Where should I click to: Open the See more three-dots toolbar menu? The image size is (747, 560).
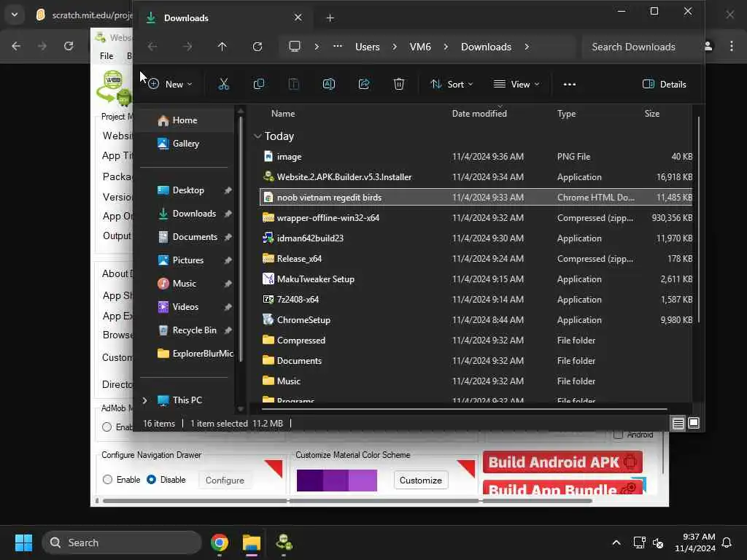569,85
